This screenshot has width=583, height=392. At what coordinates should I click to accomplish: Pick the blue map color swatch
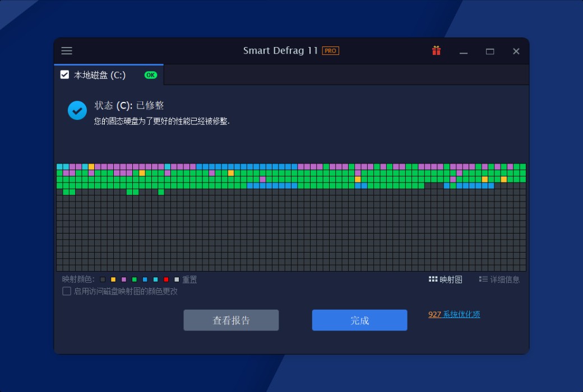point(145,279)
